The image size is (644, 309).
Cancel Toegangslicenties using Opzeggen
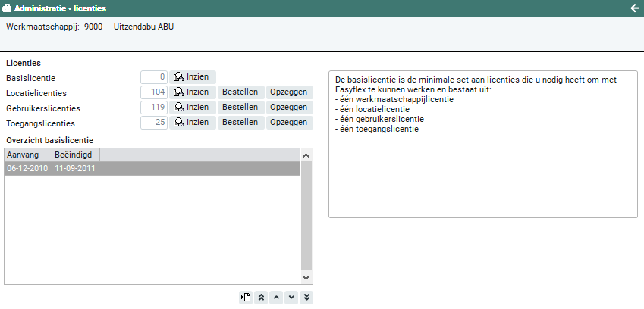(x=289, y=123)
